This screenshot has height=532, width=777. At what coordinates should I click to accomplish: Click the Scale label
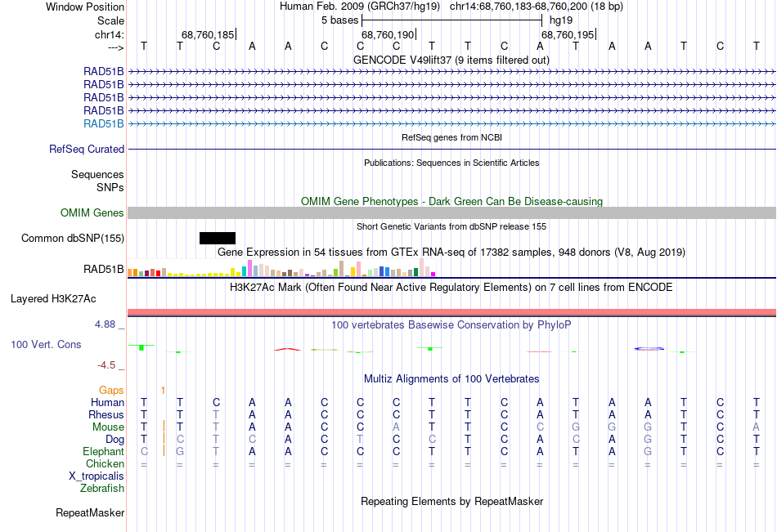110,20
